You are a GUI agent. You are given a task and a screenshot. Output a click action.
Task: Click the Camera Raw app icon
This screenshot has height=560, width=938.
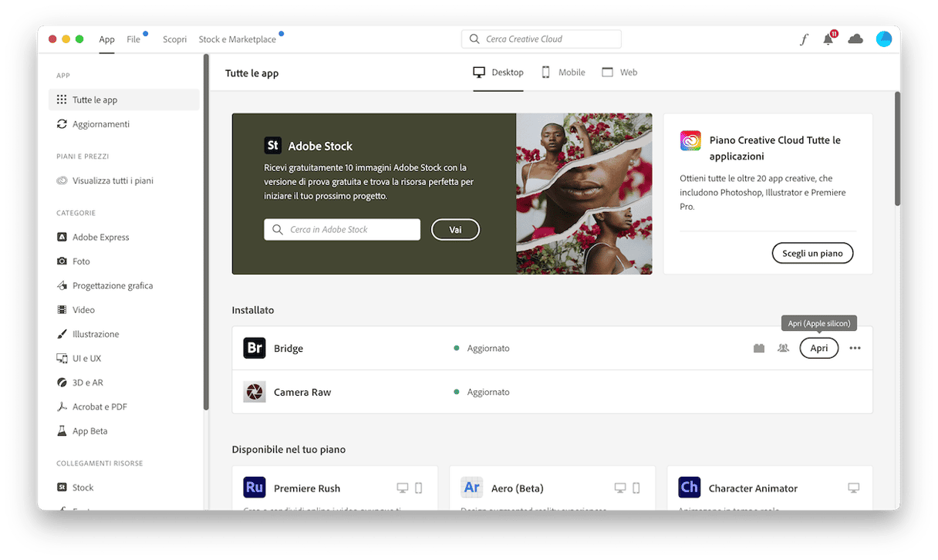click(255, 392)
